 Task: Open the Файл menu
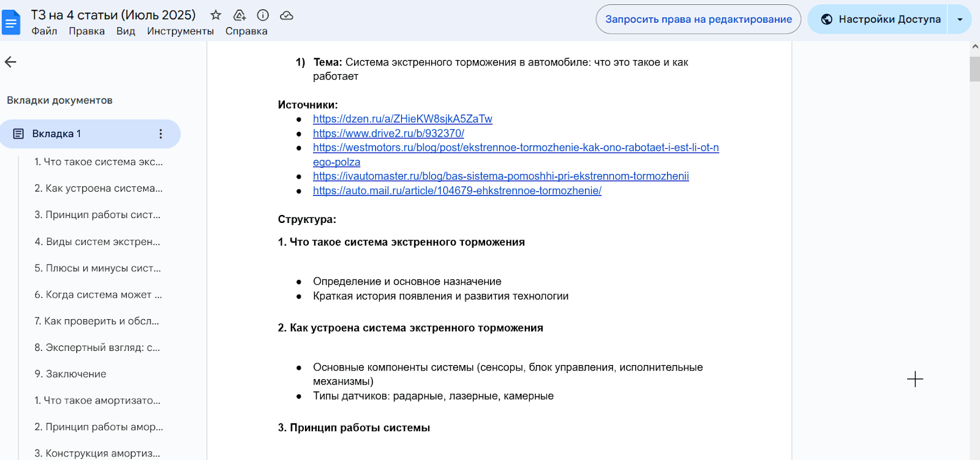(44, 31)
